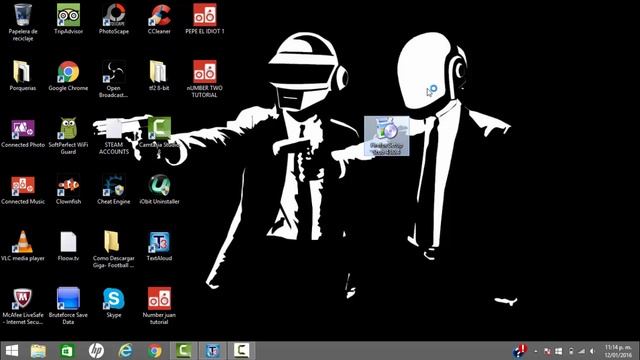Select the PEPE EL IDIOT 1 file
The image size is (640, 360).
[x=204, y=19]
